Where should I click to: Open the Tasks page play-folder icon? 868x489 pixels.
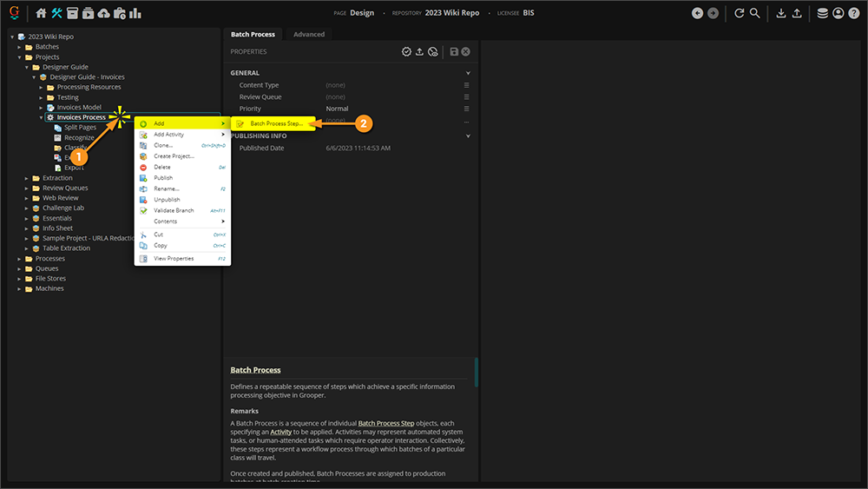(88, 13)
